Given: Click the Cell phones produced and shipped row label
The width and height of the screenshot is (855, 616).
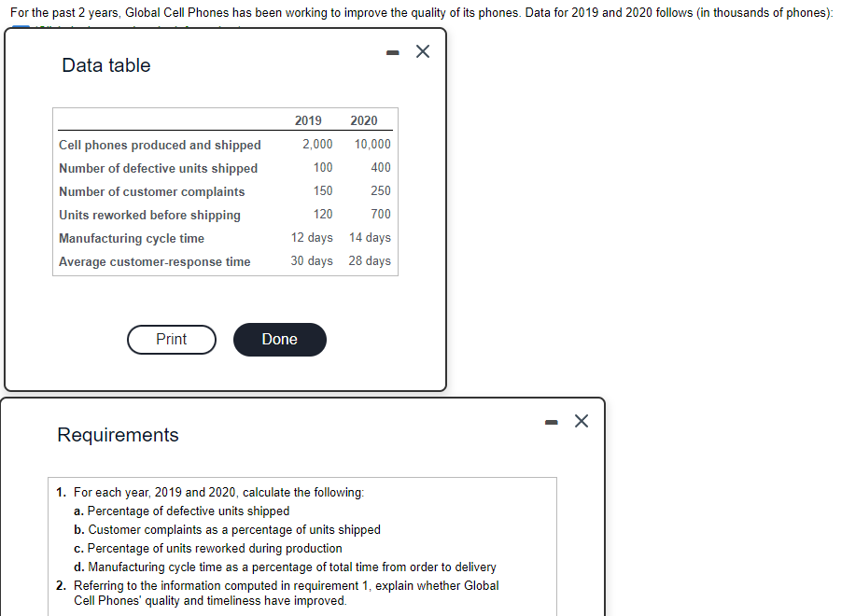Looking at the screenshot, I should click(160, 144).
